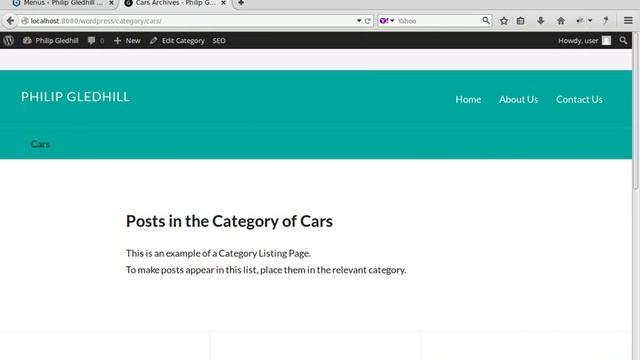Open Philip Gledhill site dashboard menu
640x360 pixels.
[x=51, y=40]
